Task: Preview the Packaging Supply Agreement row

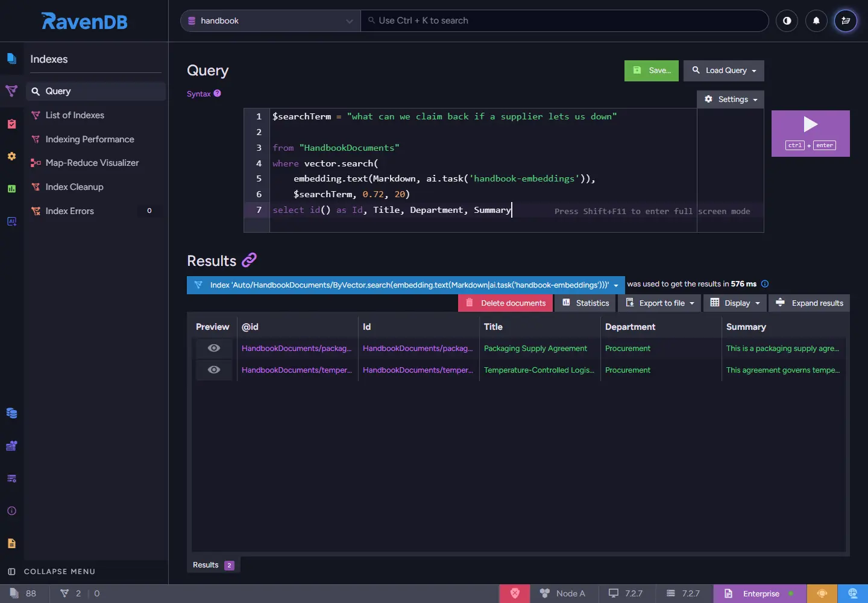Action: (x=214, y=348)
